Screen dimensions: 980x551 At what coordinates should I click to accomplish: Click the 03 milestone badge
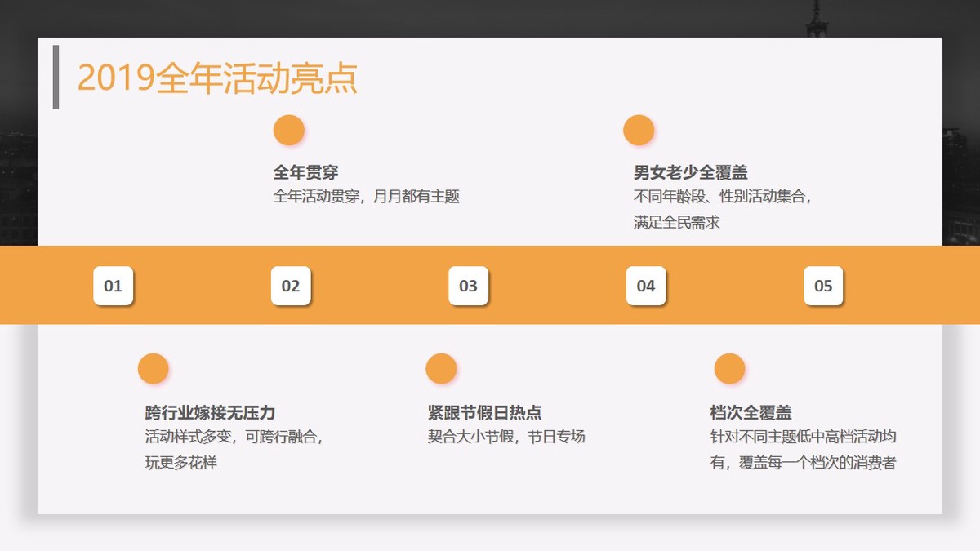(x=468, y=286)
